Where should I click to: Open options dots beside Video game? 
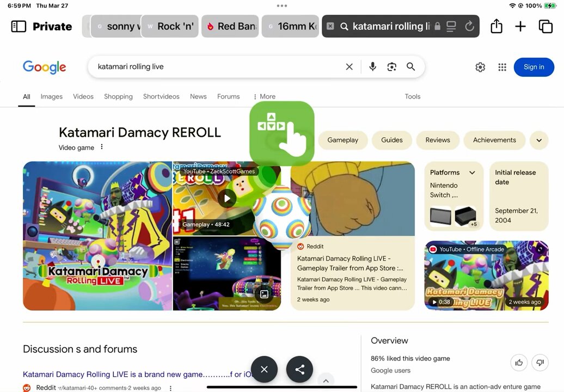point(102,147)
